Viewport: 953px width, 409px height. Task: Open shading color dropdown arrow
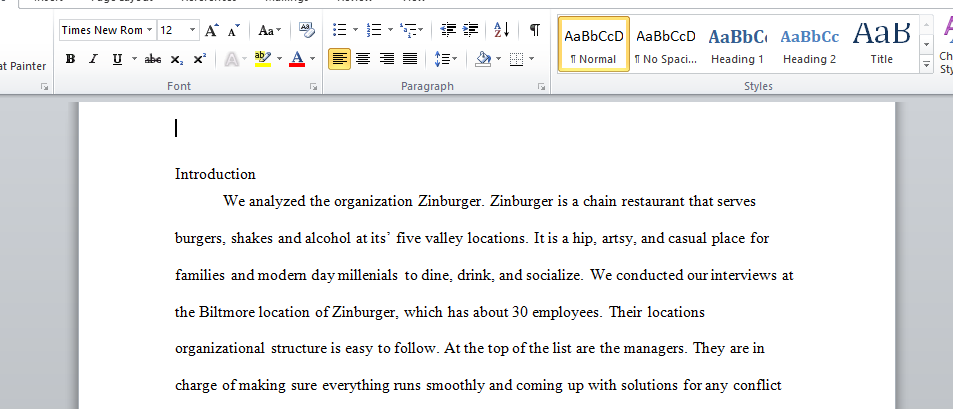point(498,59)
